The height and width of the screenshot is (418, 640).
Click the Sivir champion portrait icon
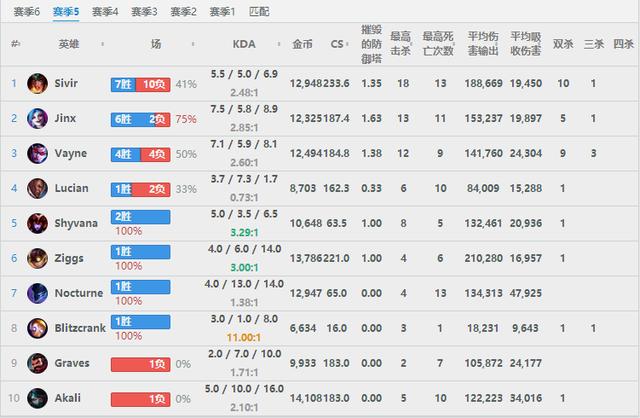pyautogui.click(x=38, y=83)
